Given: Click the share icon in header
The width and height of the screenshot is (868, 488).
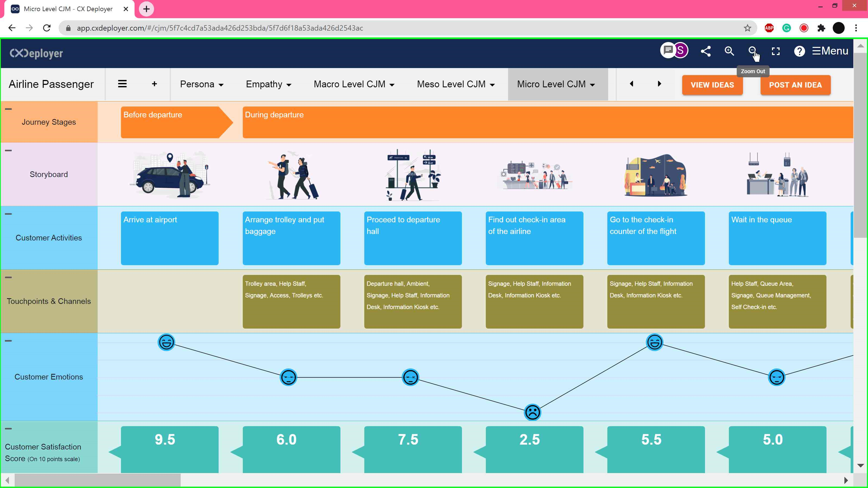Looking at the screenshot, I should tap(706, 51).
